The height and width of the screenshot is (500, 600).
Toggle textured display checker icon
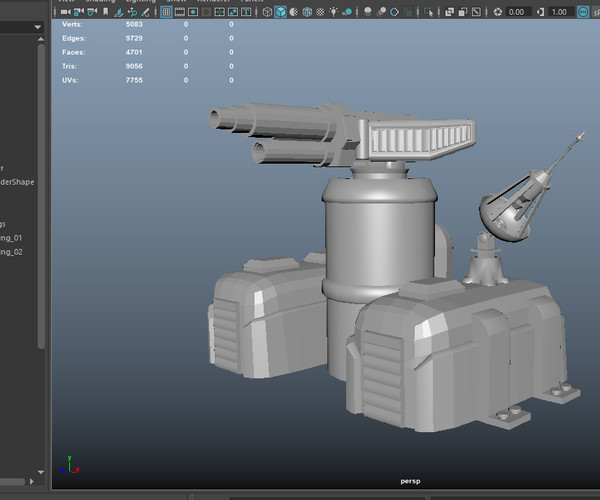click(x=320, y=12)
